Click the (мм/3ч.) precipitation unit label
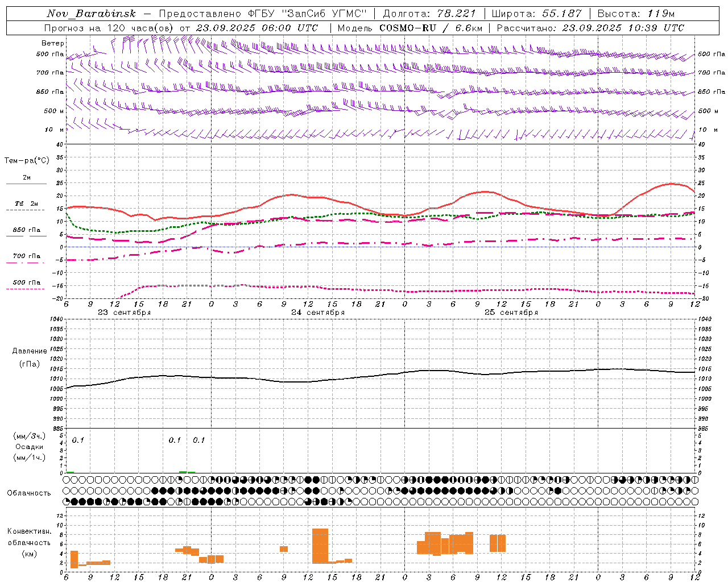The width and height of the screenshot is (728, 582). (30, 436)
